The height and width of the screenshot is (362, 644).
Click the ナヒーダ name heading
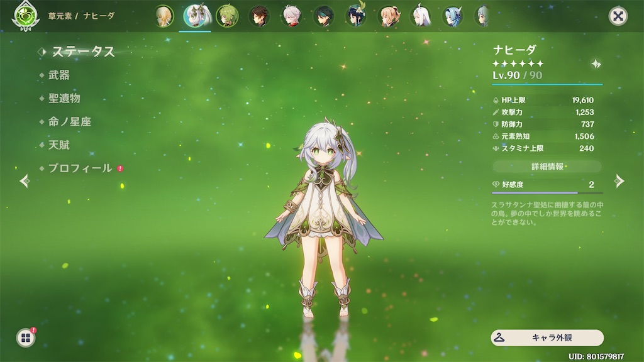point(514,50)
